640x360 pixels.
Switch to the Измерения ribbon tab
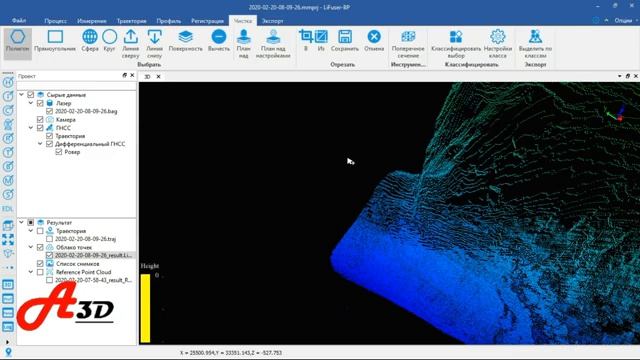92,21
